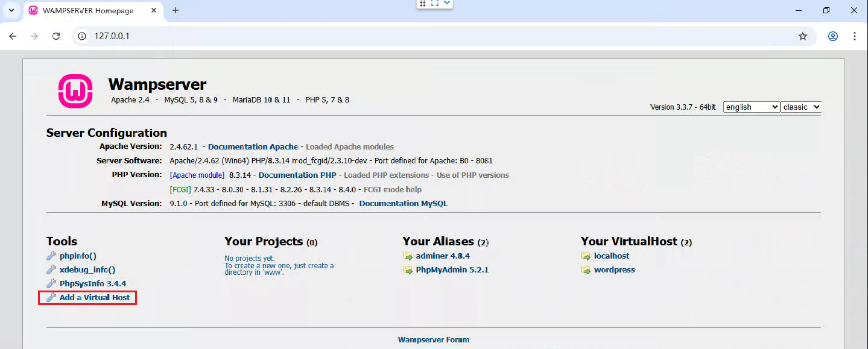
Task: Click the wrench icon beside phpinfo()
Action: click(x=51, y=256)
